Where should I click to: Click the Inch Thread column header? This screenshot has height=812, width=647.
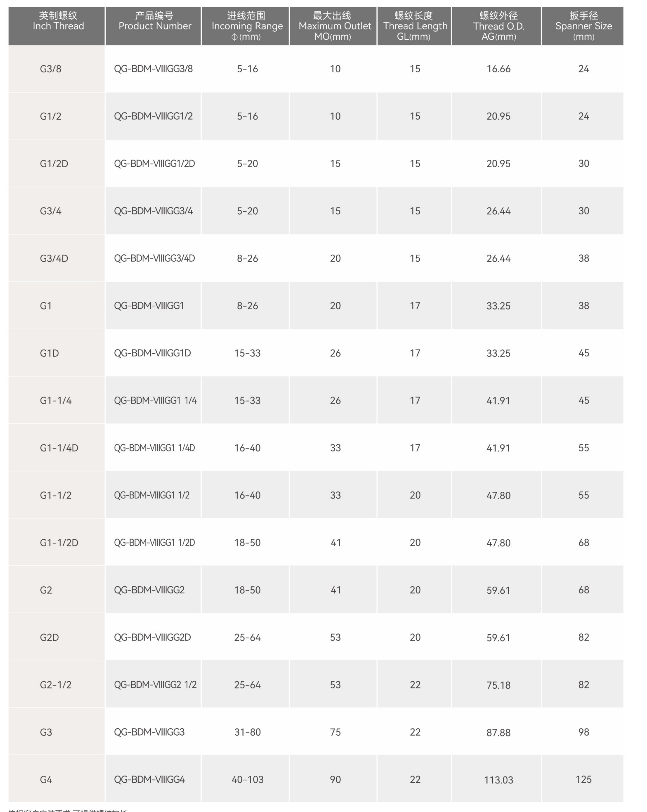[58, 26]
